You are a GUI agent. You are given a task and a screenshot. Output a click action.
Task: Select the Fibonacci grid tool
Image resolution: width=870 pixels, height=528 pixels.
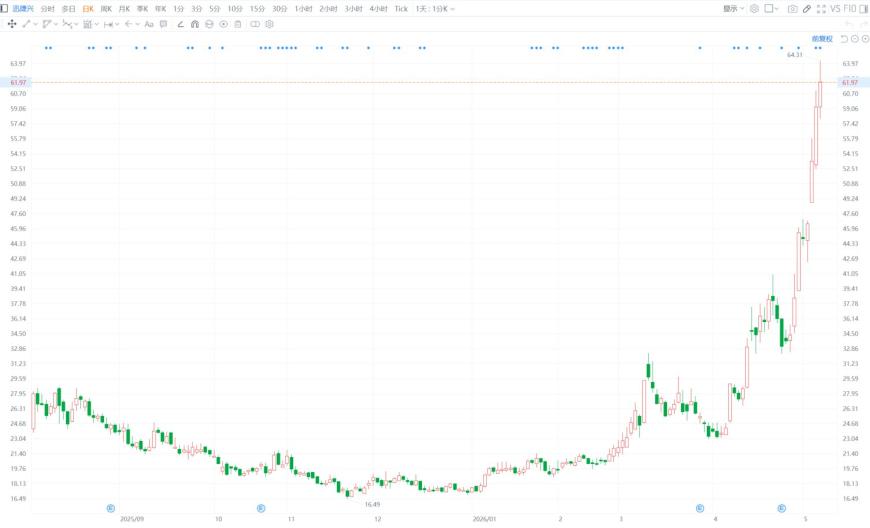point(87,24)
